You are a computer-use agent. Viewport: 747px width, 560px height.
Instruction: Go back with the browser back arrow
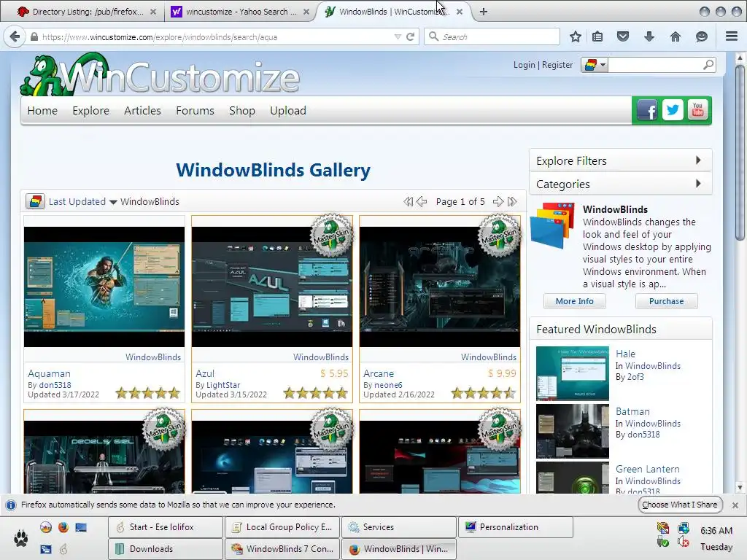(15, 36)
